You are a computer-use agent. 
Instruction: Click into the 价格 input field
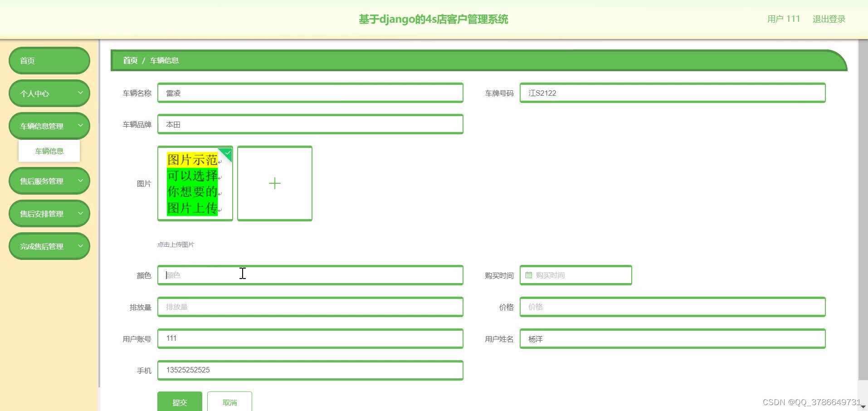coord(673,307)
